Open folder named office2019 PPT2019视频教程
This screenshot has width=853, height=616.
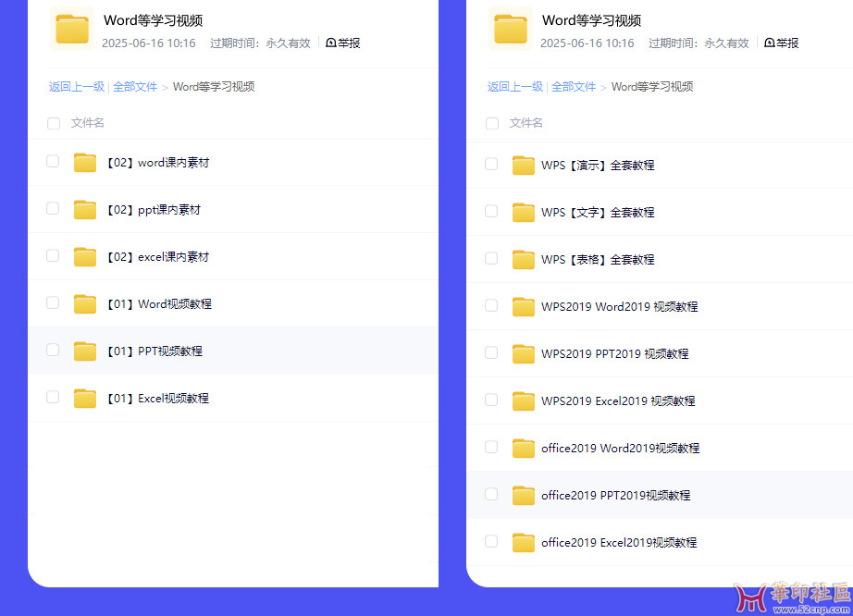click(616, 496)
